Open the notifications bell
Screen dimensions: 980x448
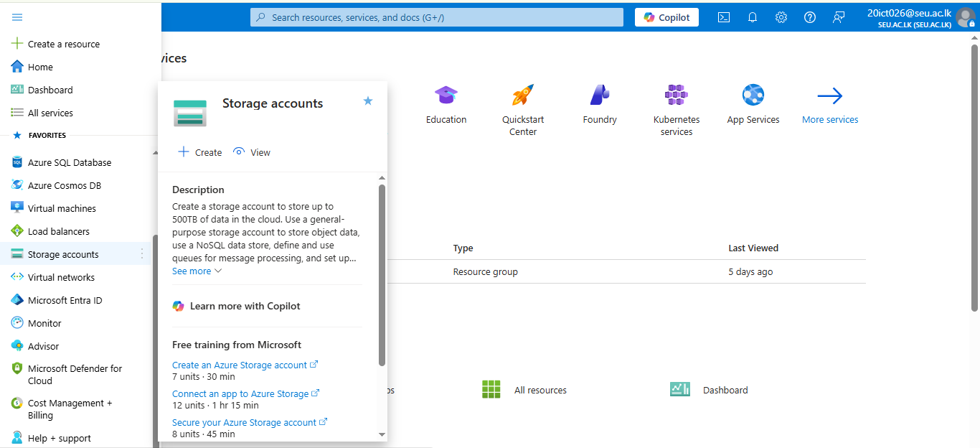pos(753,17)
